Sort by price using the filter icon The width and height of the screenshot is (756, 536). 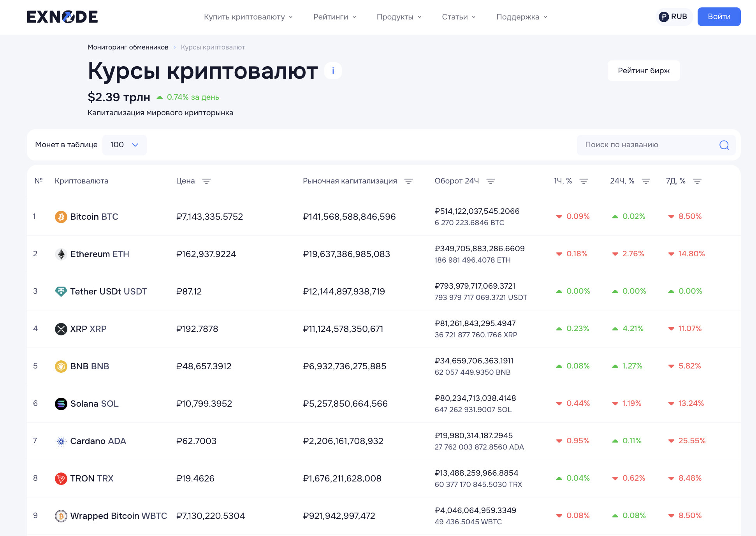coord(206,181)
